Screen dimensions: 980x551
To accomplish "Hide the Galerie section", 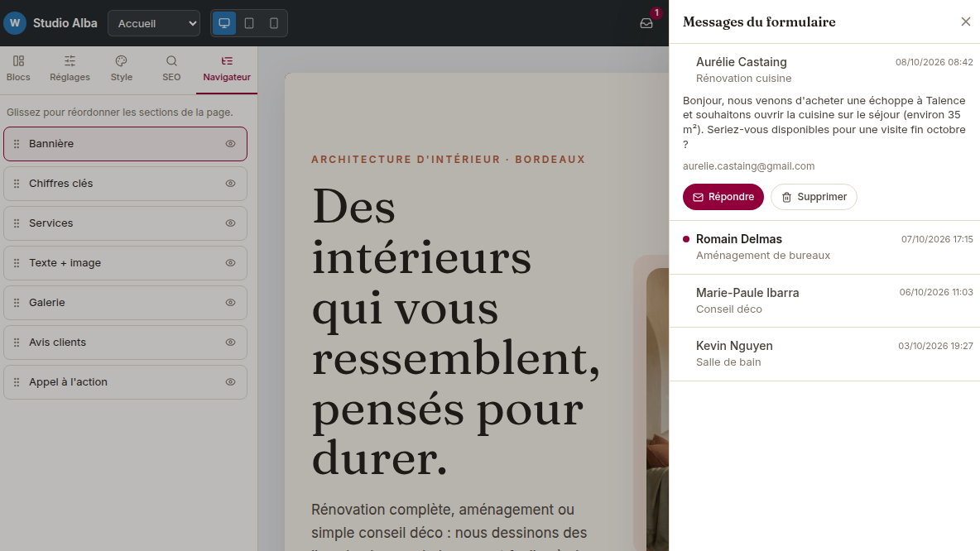I will tap(231, 302).
